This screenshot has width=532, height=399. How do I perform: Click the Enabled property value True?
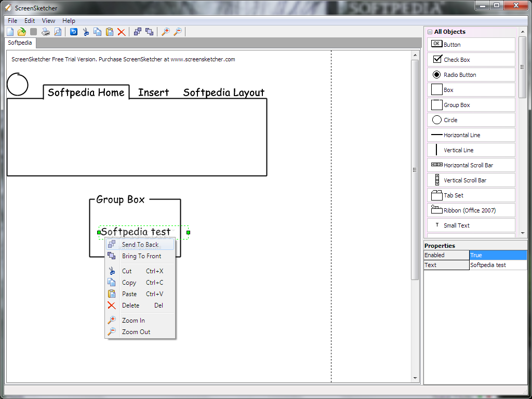498,255
